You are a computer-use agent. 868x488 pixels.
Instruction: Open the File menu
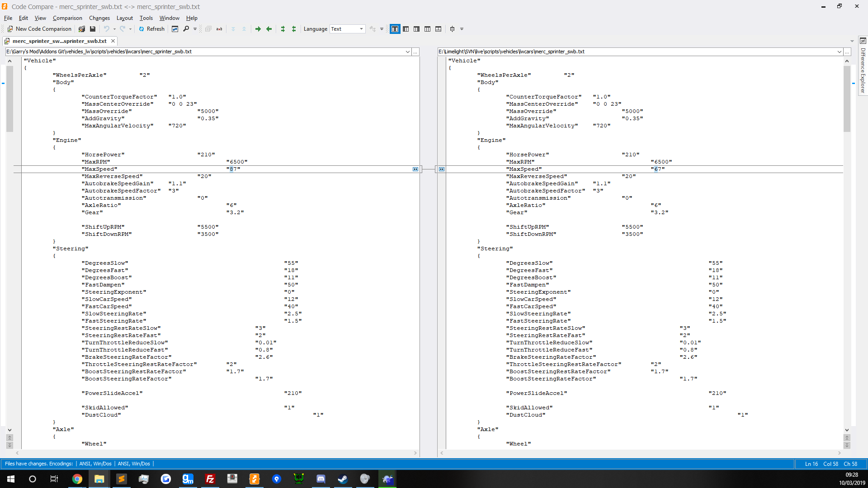(x=8, y=18)
